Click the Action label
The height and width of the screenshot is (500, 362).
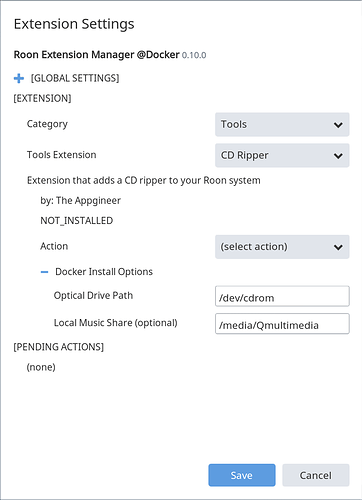point(54,246)
